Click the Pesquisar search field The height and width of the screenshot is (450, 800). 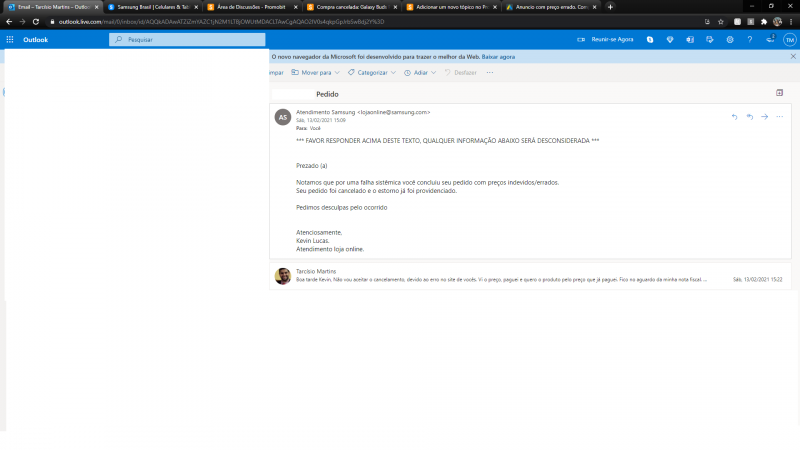click(x=187, y=39)
